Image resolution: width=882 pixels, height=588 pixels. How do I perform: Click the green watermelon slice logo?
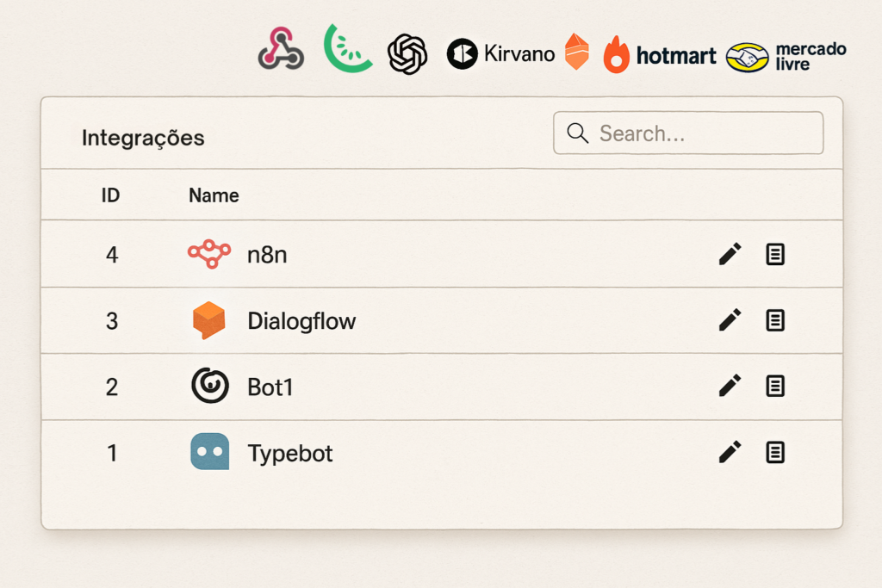[347, 49]
